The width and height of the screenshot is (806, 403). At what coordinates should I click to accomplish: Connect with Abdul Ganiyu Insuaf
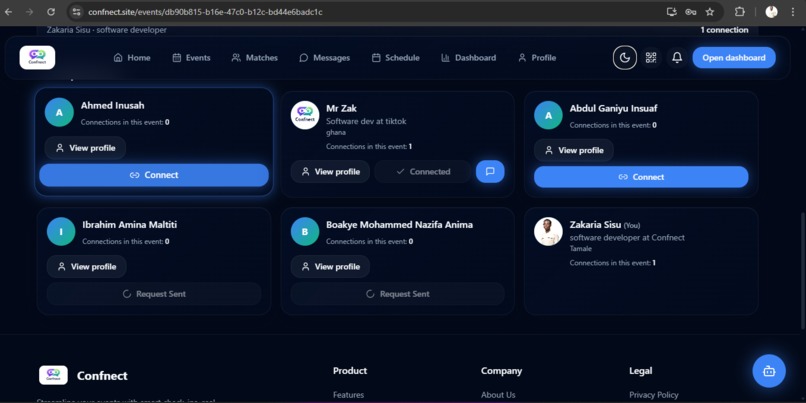point(641,177)
